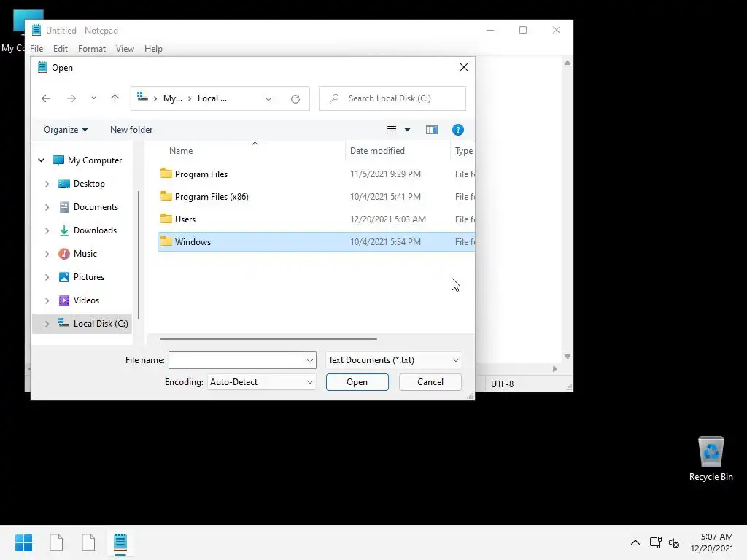This screenshot has width=747, height=560.
Task: Open the clock showing 5:07 AM
Action: click(712, 542)
